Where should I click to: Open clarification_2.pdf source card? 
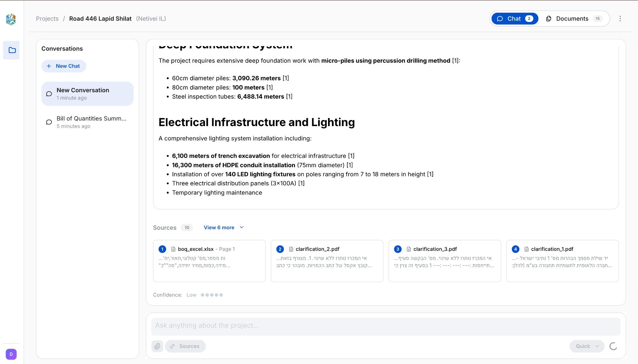tap(327, 261)
